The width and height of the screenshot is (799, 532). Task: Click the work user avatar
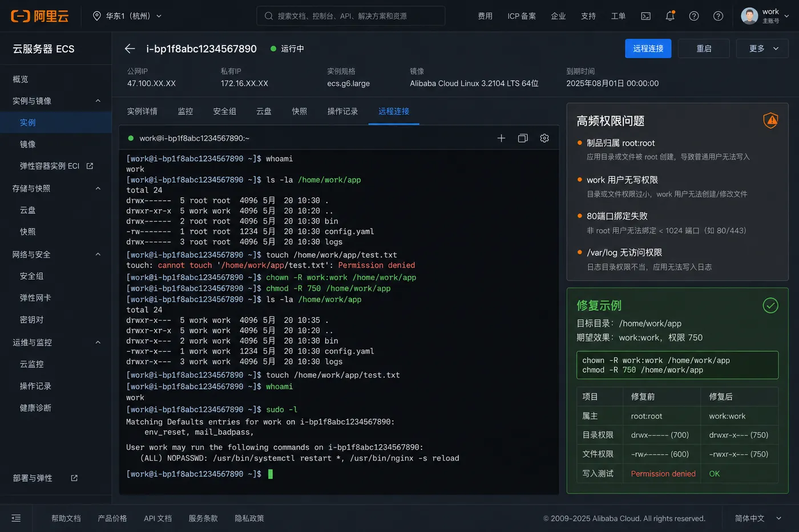coord(749,16)
